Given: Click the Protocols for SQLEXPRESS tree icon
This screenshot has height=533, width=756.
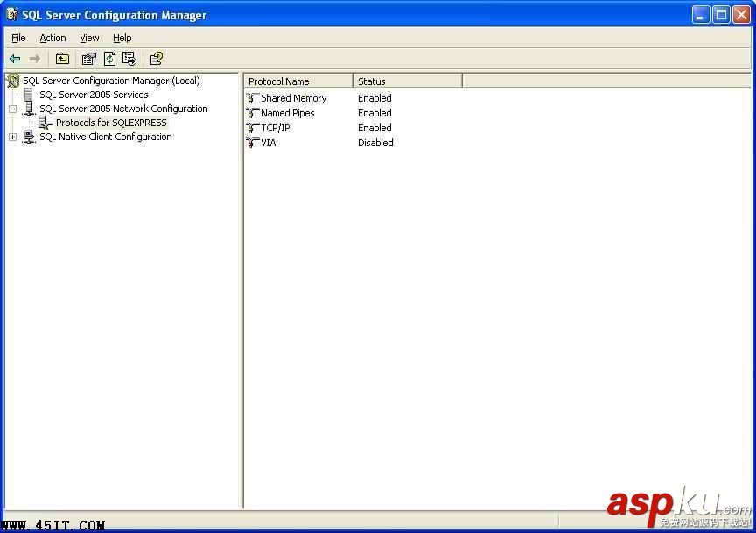Looking at the screenshot, I should point(45,123).
